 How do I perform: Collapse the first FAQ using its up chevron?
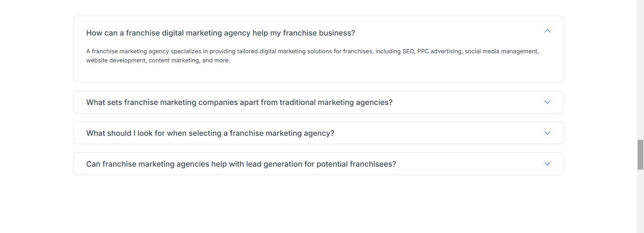pos(547,31)
